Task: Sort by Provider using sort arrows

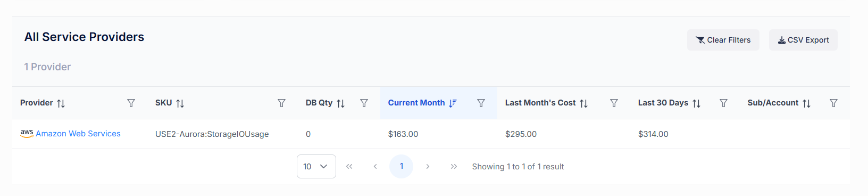Action: tap(61, 103)
